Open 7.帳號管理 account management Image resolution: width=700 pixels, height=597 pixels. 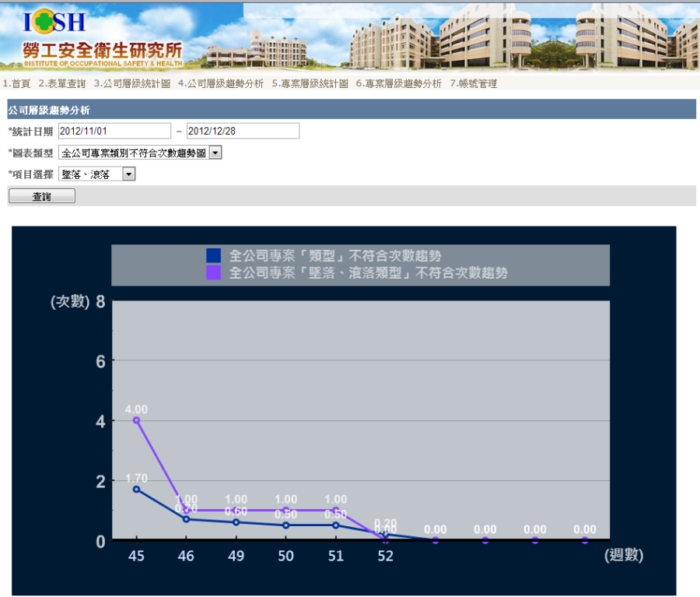473,83
